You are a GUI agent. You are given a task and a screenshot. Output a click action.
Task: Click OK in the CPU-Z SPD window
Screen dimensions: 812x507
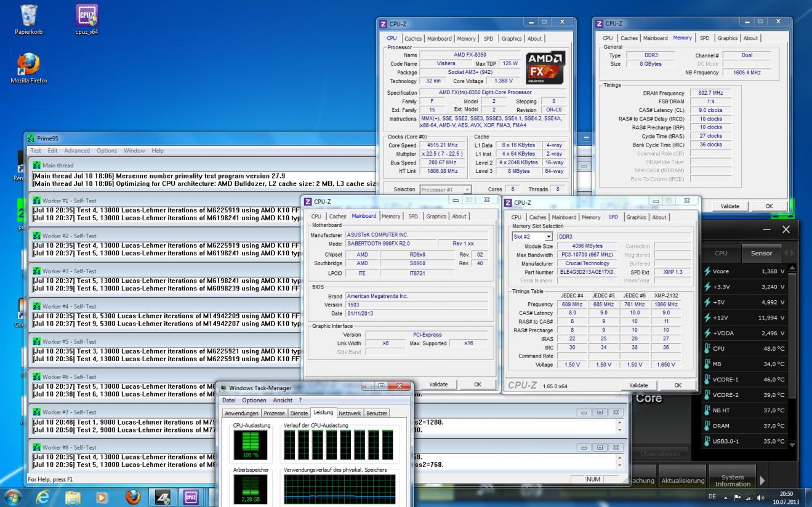(678, 385)
